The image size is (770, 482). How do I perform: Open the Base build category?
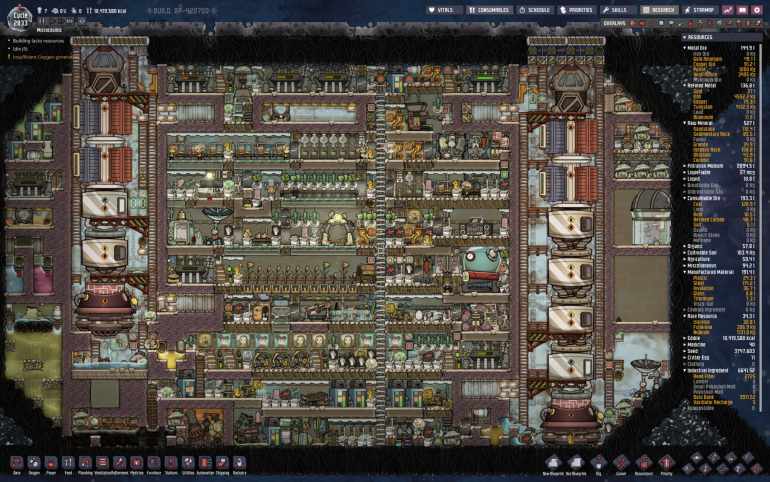tap(17, 464)
